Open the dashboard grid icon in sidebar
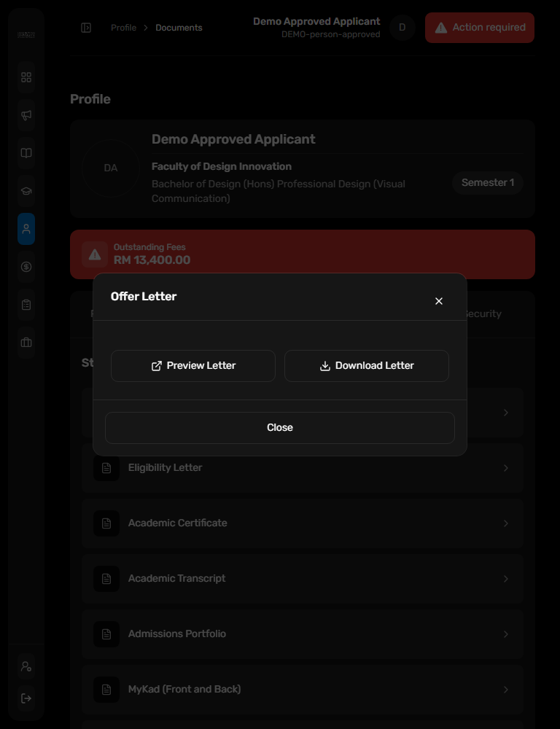The image size is (560, 729). [26, 77]
